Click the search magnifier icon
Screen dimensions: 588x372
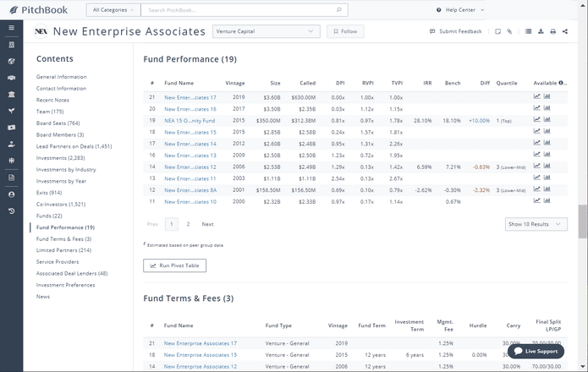pyautogui.click(x=339, y=10)
